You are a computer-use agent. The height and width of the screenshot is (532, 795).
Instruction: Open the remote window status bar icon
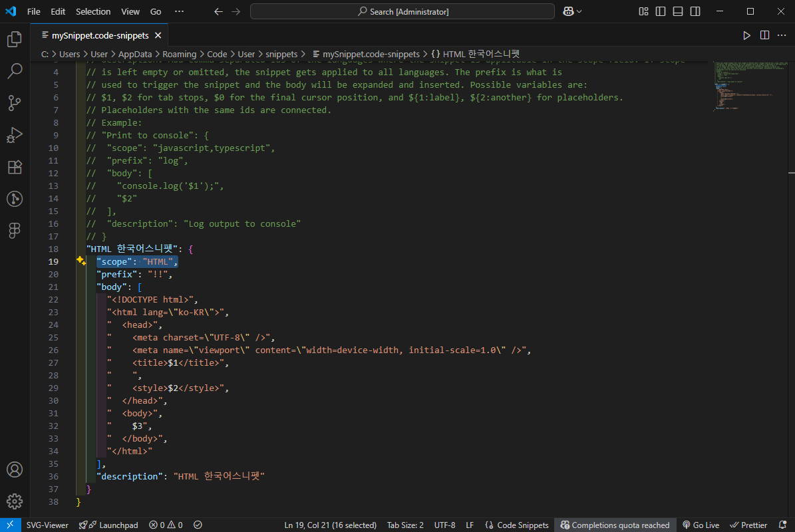(10, 525)
